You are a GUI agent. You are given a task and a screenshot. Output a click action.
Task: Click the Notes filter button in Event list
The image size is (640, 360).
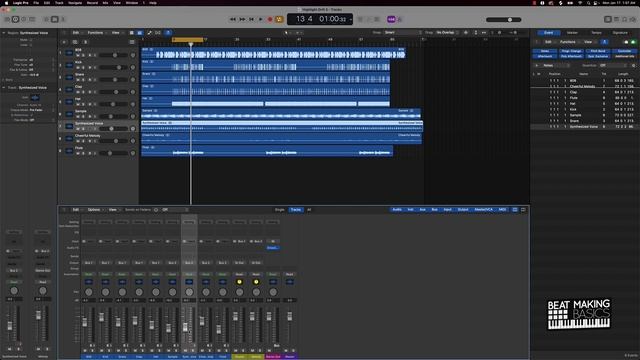pyautogui.click(x=544, y=51)
